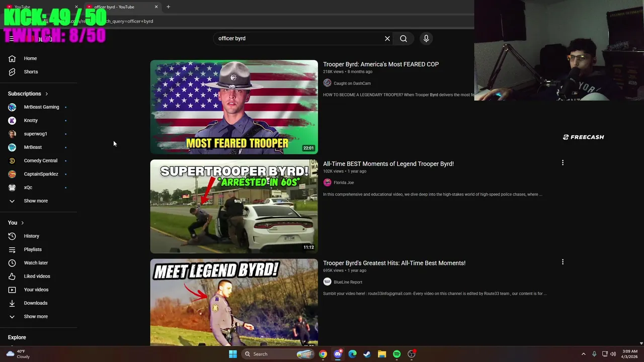Click Caught on DashCam channel name

pyautogui.click(x=352, y=83)
